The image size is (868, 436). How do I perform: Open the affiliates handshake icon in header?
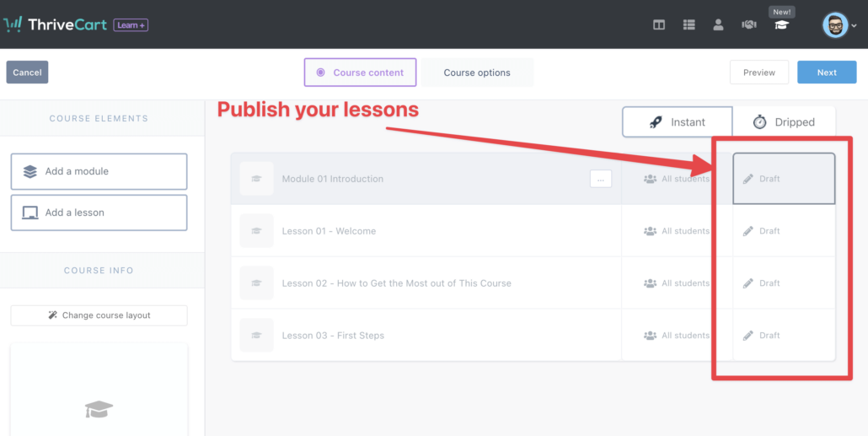pyautogui.click(x=749, y=25)
